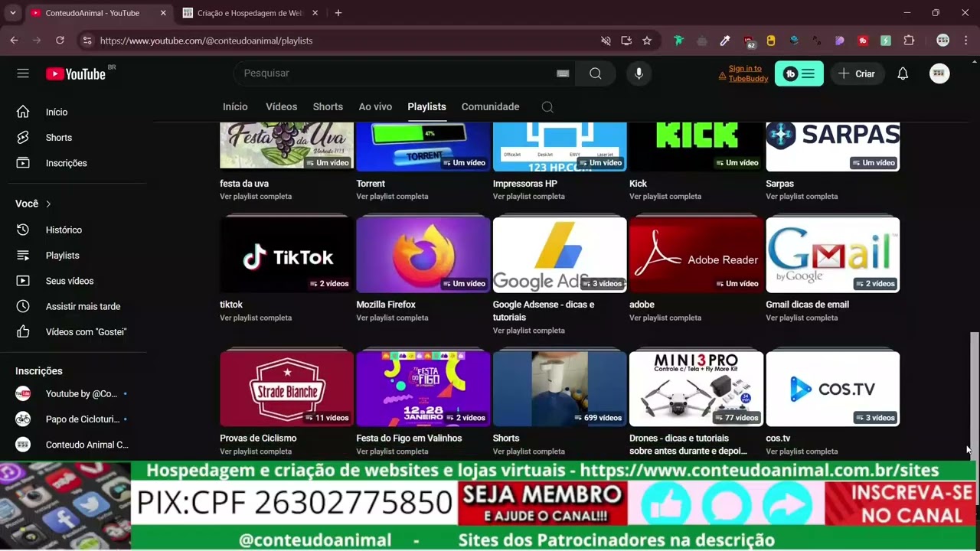Open Youtube by @Co... subscription

coord(73,394)
